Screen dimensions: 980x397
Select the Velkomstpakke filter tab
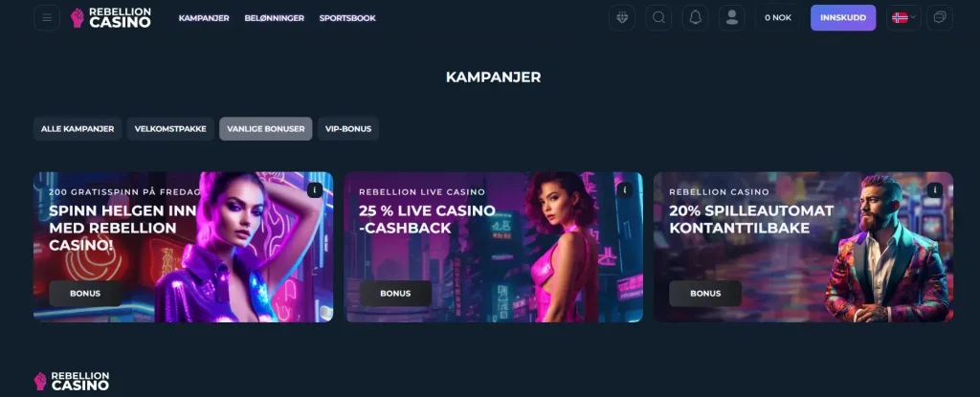tap(170, 129)
